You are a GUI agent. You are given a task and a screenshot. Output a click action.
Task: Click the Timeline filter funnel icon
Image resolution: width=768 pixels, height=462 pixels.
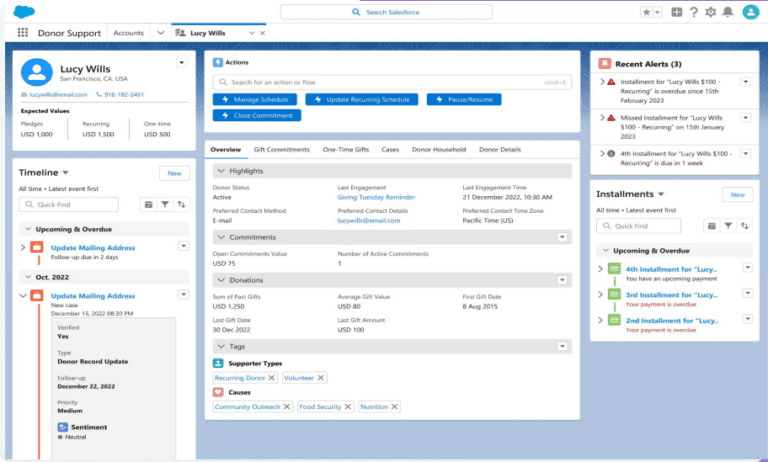pyautogui.click(x=165, y=204)
